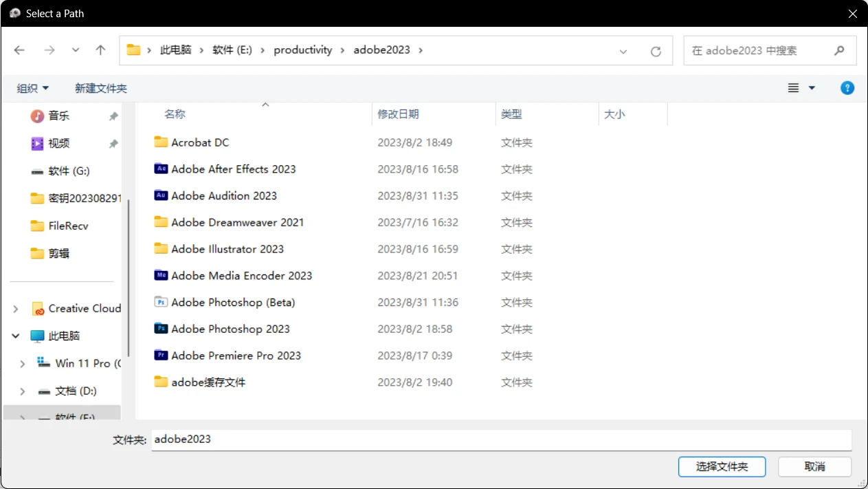Expand the 文档 (D:) drive node

point(23,391)
